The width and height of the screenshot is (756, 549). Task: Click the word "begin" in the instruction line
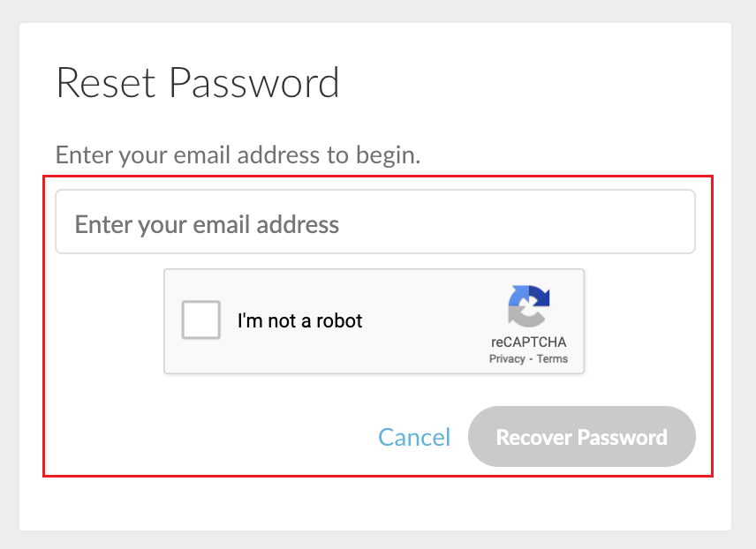click(385, 156)
